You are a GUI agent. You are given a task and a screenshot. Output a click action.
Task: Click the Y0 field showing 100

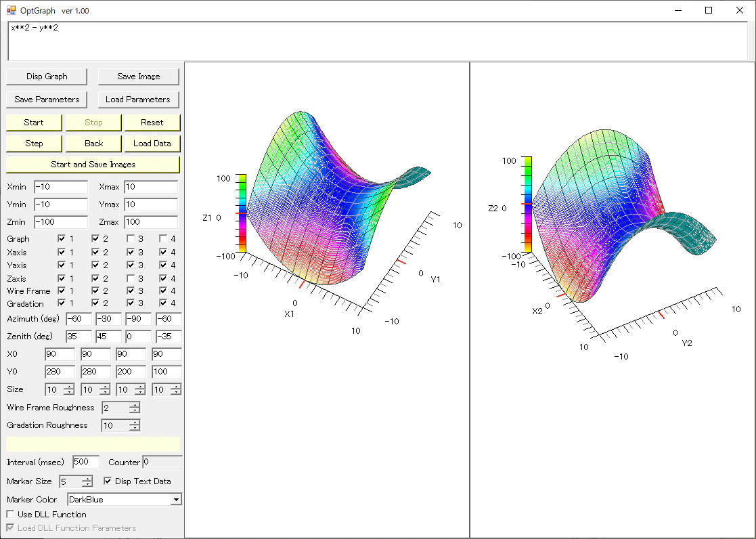(166, 372)
